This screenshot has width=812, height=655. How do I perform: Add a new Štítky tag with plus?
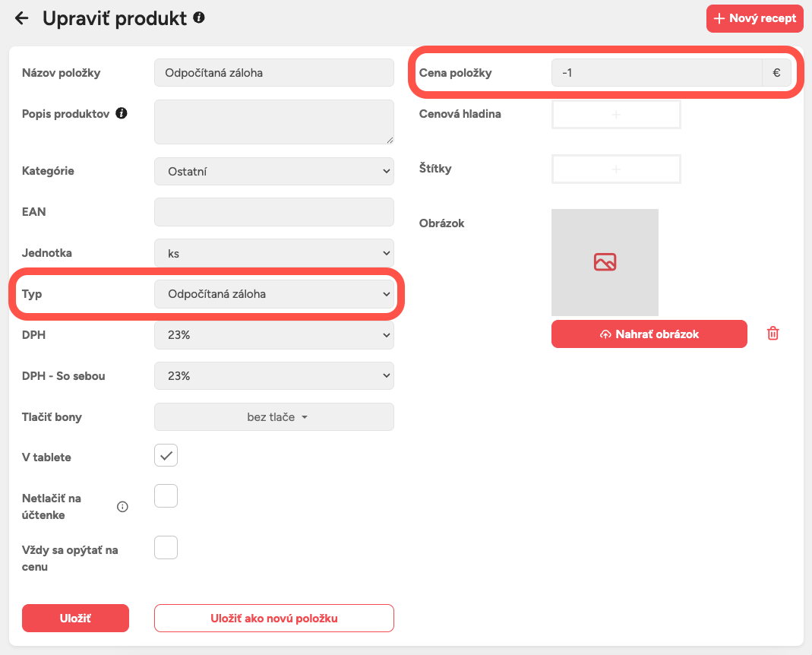tap(616, 169)
